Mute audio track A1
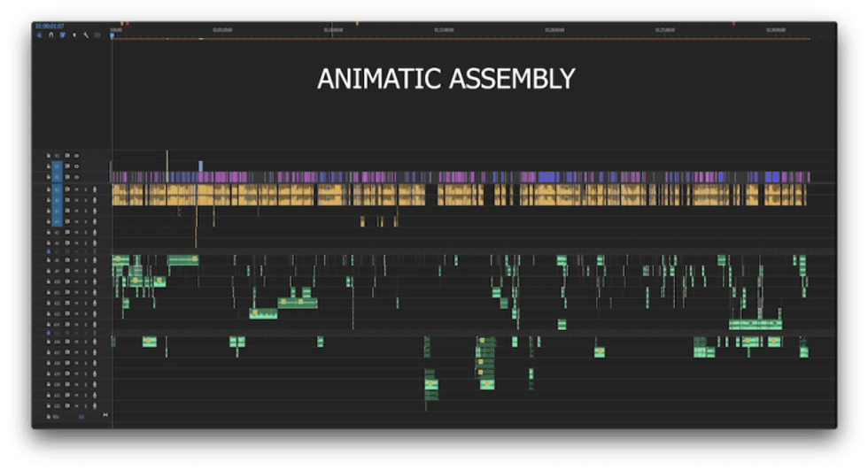The image size is (868, 470). (76, 189)
